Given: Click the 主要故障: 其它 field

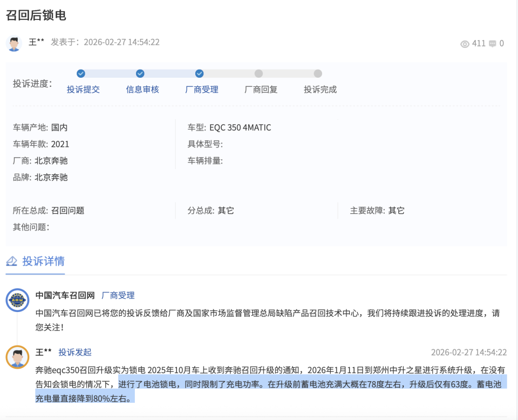Looking at the screenshot, I should 377,211.
